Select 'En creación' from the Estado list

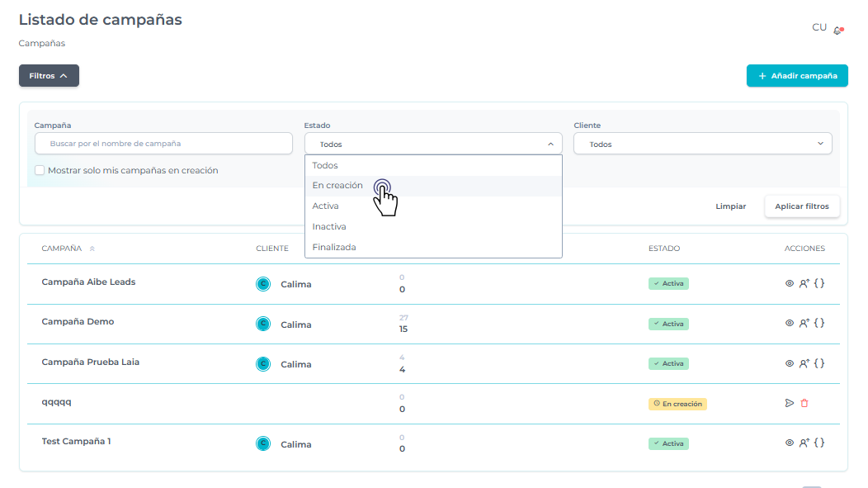[337, 186]
